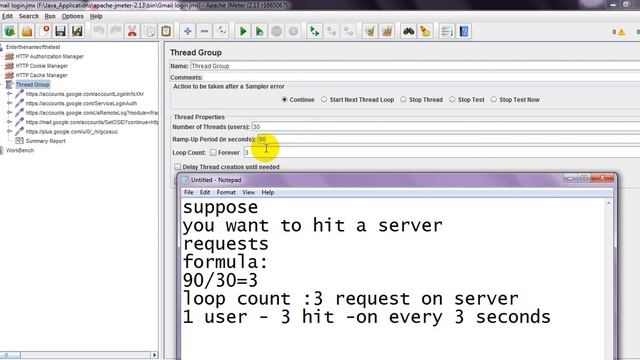640x360 pixels.
Task: Expand the JsRemoteLog sampler node
Action: tap(9, 113)
